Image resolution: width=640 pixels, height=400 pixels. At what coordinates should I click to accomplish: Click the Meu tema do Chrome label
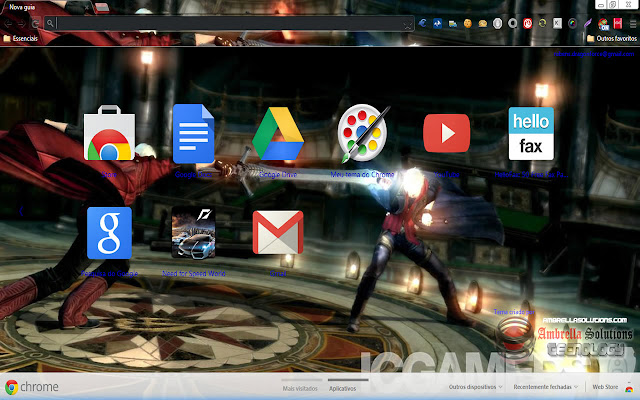click(x=362, y=174)
